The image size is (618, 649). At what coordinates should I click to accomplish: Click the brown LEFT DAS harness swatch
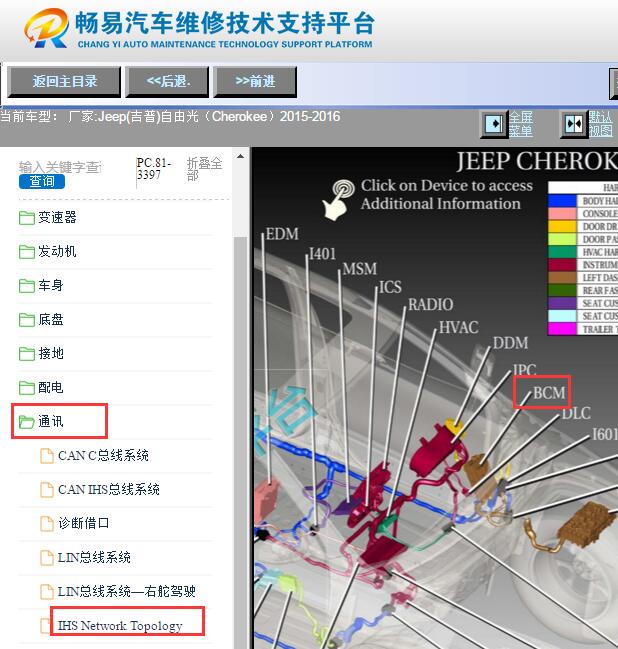pos(562,278)
